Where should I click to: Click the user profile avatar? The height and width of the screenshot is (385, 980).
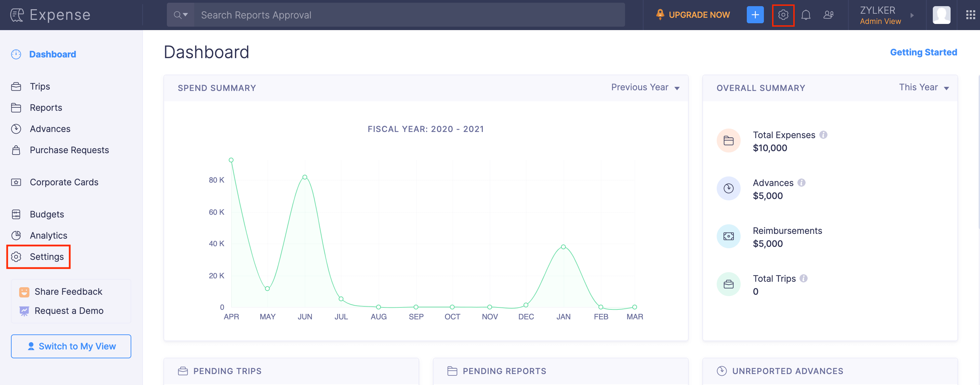[941, 15]
